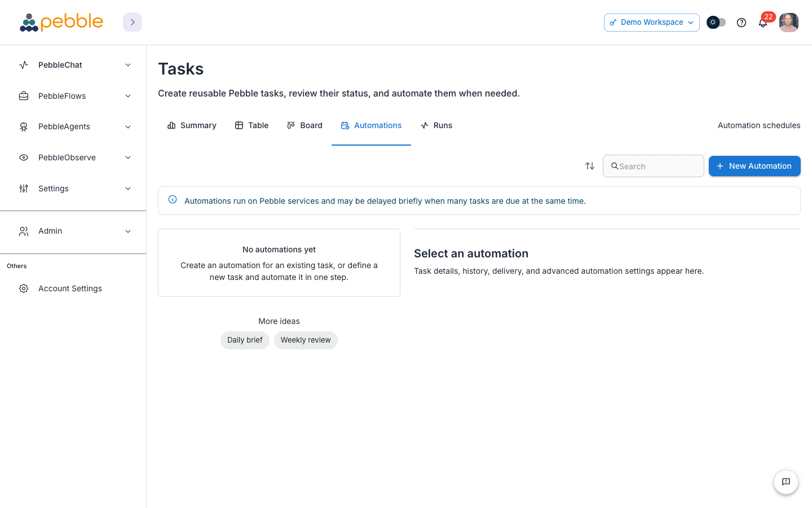Click the PebbleObserve label in sidebar
Image resolution: width=812 pixels, height=508 pixels.
pyautogui.click(x=67, y=157)
